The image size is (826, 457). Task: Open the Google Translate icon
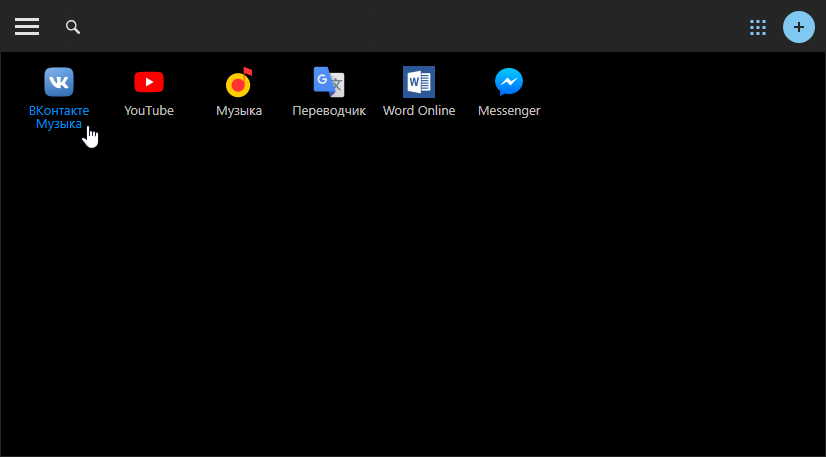(x=329, y=82)
